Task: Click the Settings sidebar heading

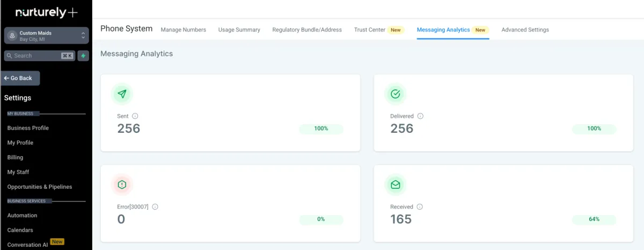Action: point(18,98)
